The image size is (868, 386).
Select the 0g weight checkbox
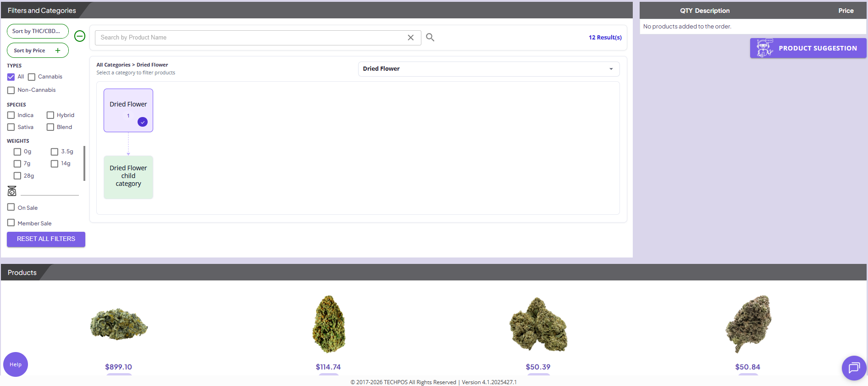(17, 152)
